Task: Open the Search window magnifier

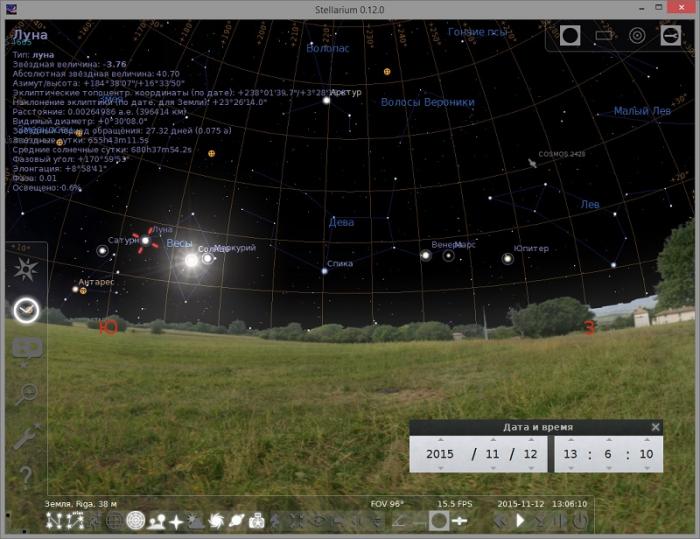Action: click(27, 393)
